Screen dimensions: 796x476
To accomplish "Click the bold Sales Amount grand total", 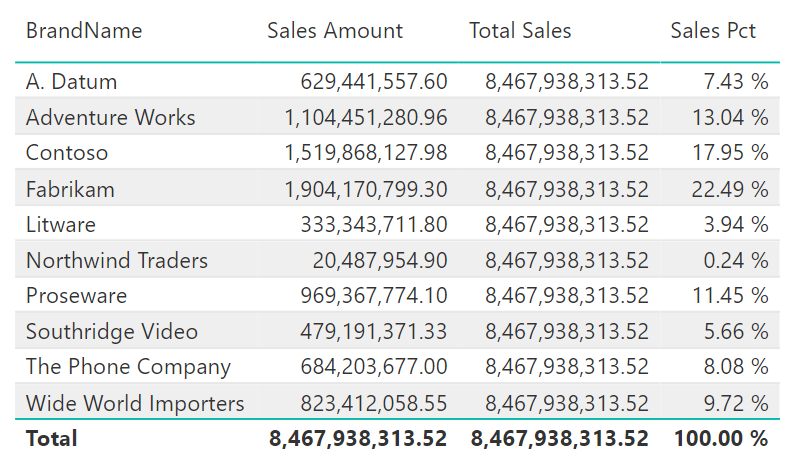I will pyautogui.click(x=358, y=439).
